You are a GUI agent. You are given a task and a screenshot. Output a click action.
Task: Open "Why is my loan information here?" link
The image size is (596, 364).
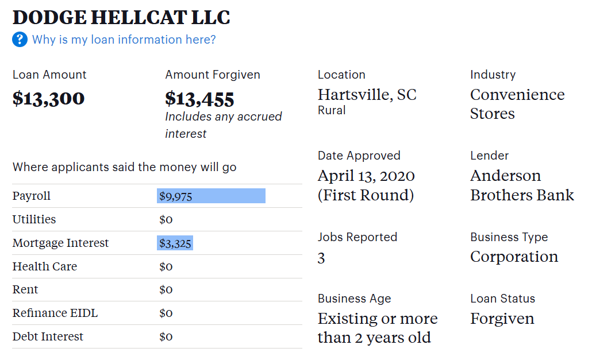(x=124, y=40)
